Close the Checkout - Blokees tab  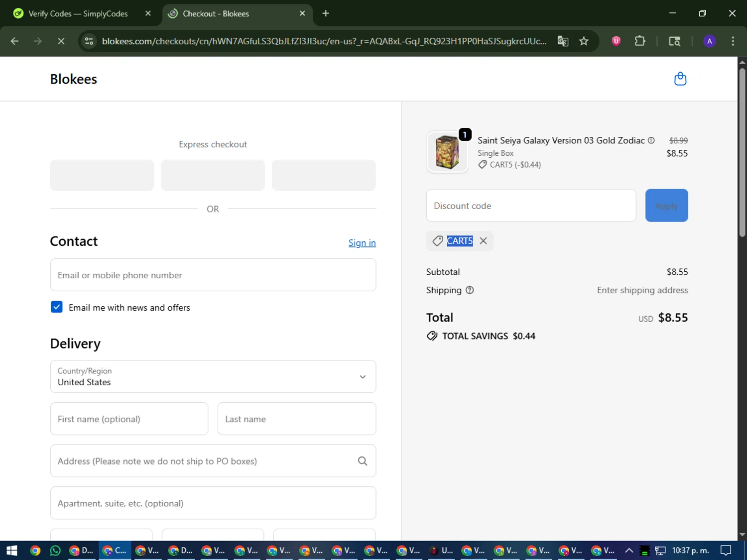click(302, 13)
